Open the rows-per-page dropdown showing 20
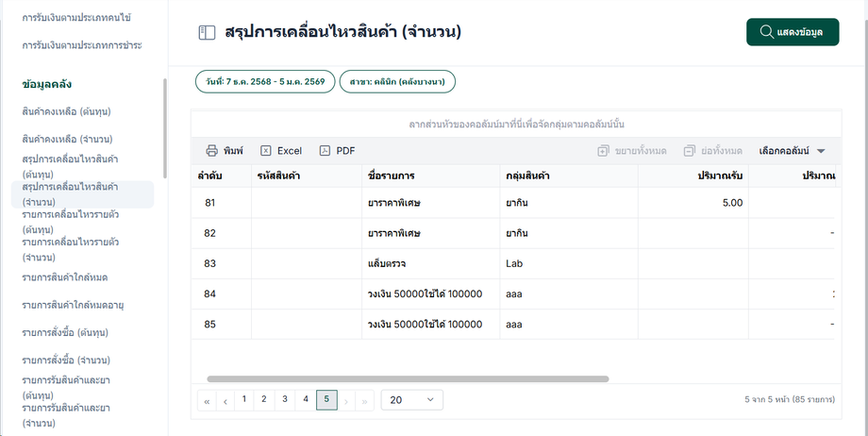 (412, 400)
